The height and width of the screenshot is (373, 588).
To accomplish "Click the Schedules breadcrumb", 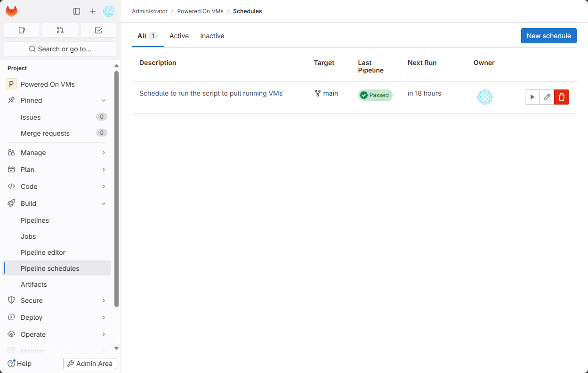I will [x=248, y=11].
